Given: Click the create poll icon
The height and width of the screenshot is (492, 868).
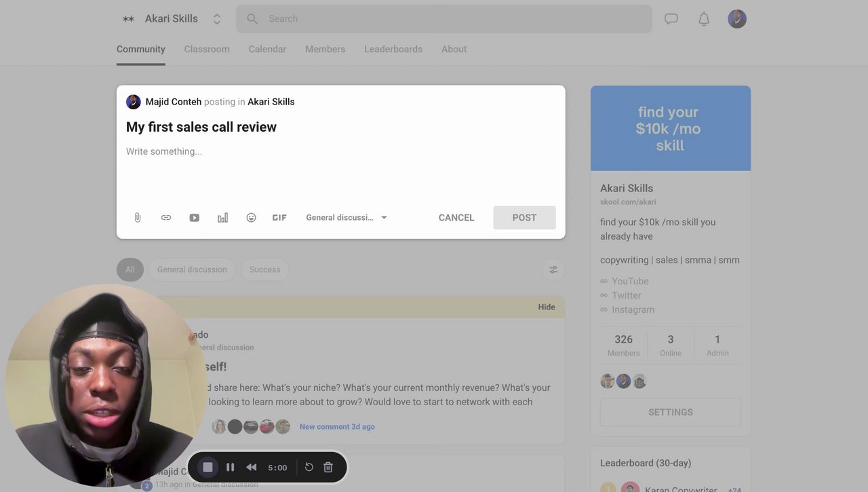Looking at the screenshot, I should 222,218.
